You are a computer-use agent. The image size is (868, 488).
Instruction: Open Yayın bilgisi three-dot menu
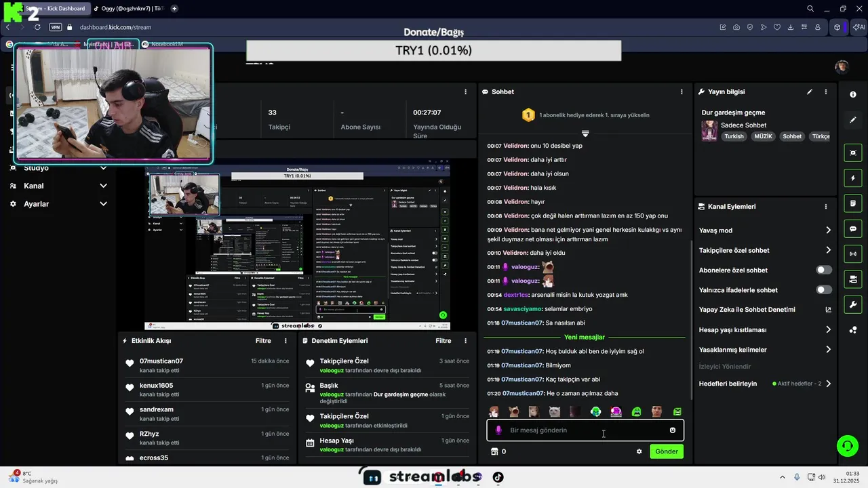[826, 91]
